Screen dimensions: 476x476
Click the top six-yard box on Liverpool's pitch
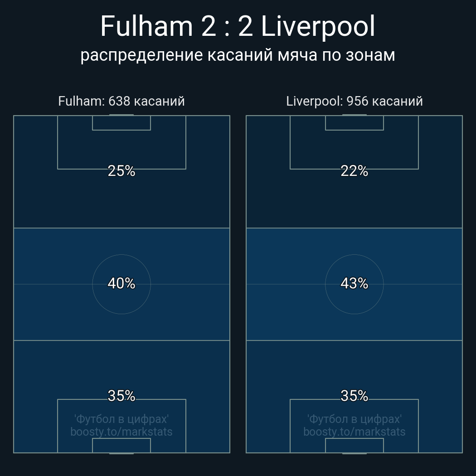click(x=355, y=123)
